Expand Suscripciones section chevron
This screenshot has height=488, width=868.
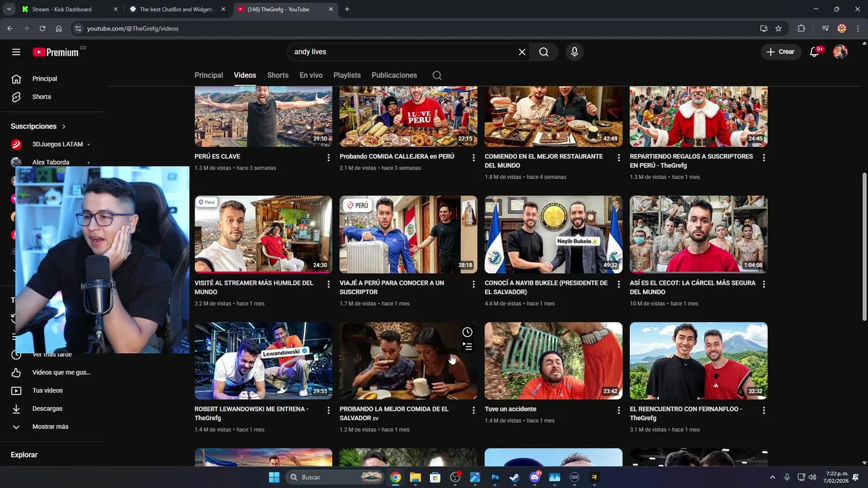pyautogui.click(x=64, y=127)
